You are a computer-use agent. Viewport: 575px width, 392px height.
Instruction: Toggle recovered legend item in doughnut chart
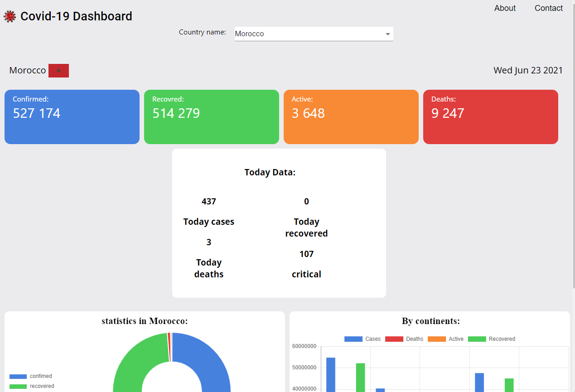[x=32, y=386]
